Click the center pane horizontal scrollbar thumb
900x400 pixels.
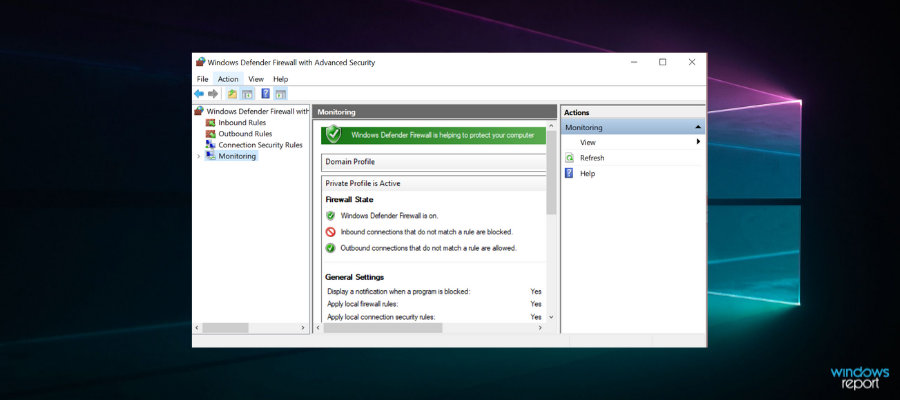click(383, 328)
